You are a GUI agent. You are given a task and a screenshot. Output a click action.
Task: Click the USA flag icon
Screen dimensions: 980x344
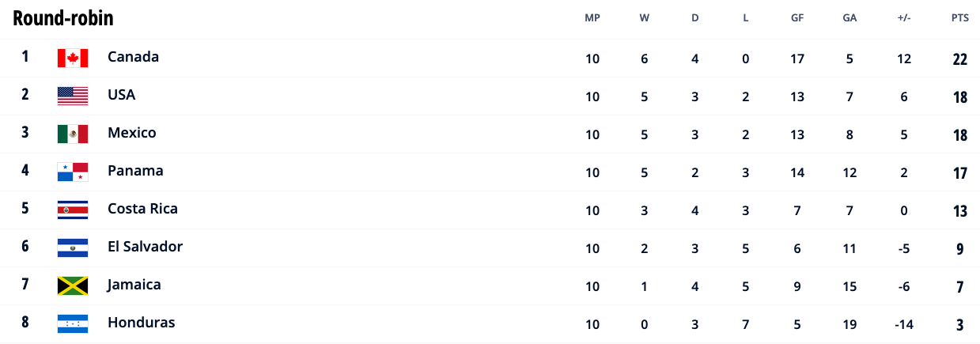(73, 96)
